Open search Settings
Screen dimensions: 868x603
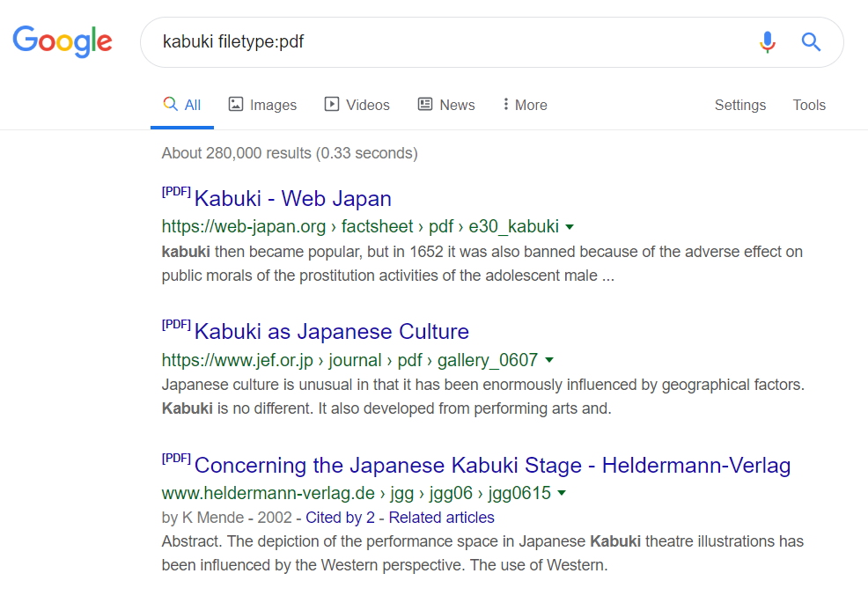(x=740, y=105)
